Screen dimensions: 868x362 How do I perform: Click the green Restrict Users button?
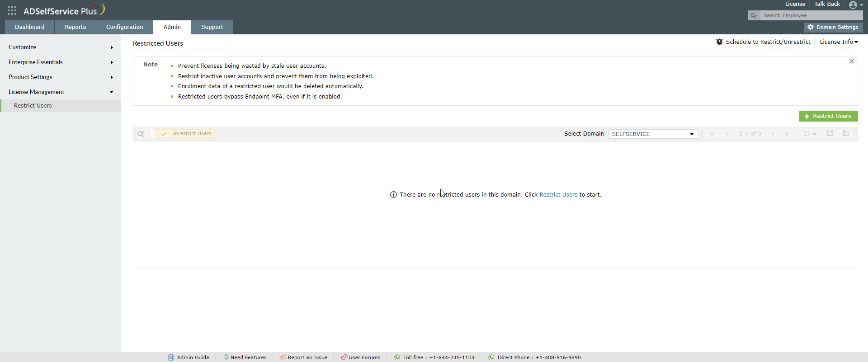pyautogui.click(x=828, y=116)
